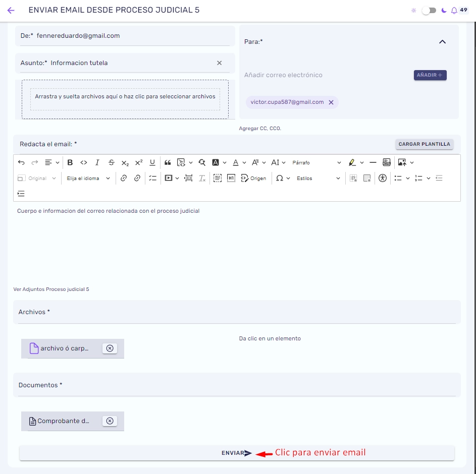Click the insert image icon
The height and width of the screenshot is (474, 476).
[x=402, y=162]
